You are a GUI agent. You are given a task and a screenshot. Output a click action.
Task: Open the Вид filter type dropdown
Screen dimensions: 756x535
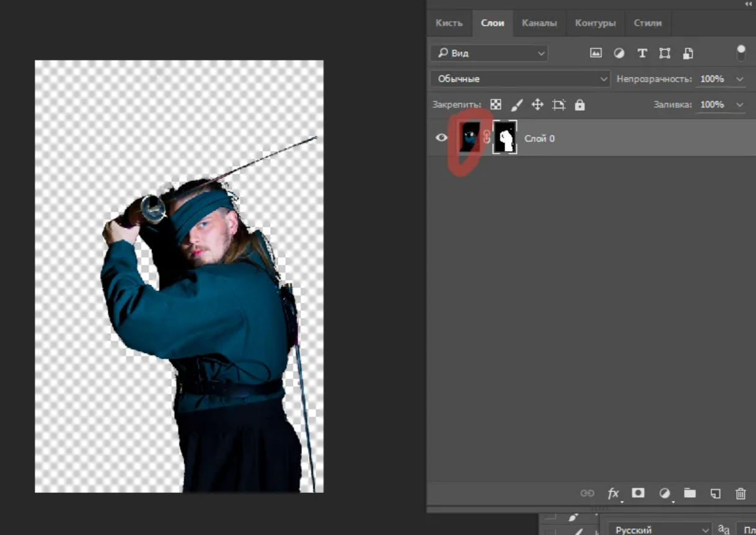click(490, 53)
